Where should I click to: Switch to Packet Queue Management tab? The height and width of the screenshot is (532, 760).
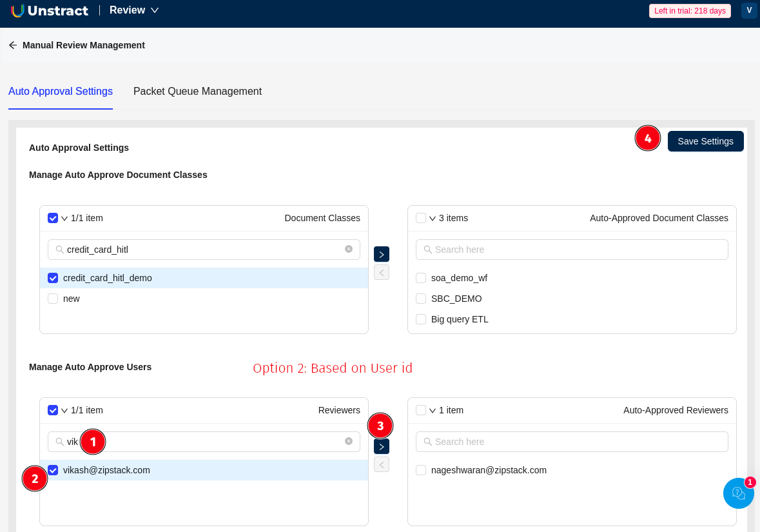pyautogui.click(x=197, y=92)
